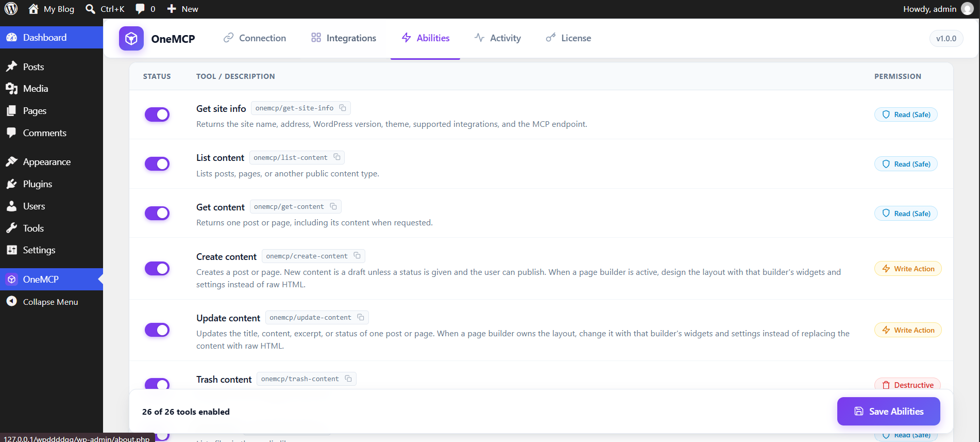Click the WordPress logo icon
This screenshot has height=442, width=980.
coord(11,9)
